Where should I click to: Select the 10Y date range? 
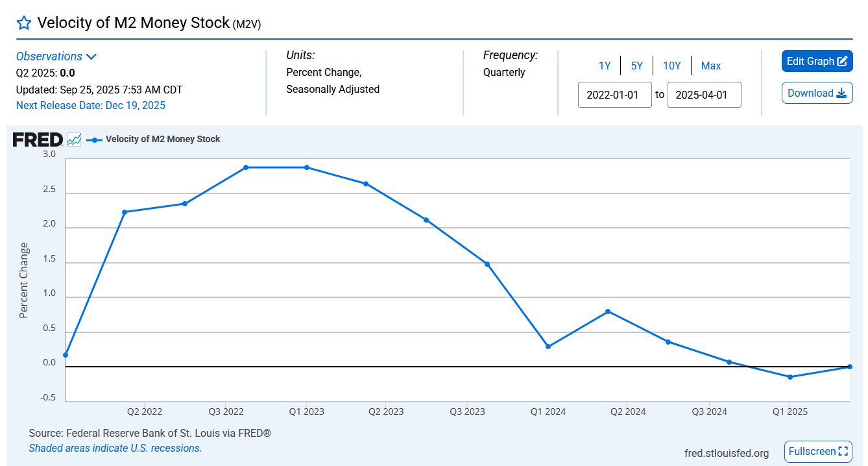(671, 66)
